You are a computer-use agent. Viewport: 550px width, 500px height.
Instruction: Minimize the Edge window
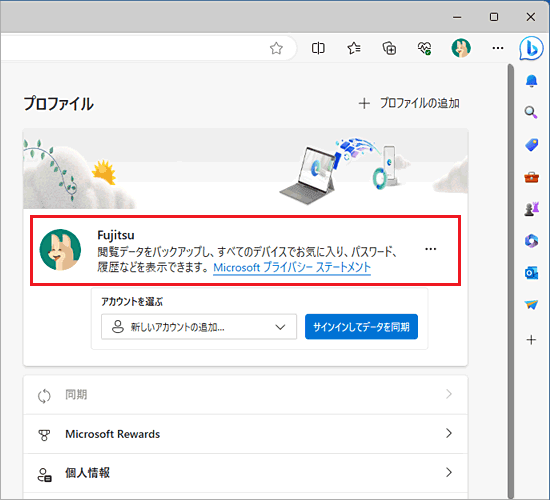[x=457, y=17]
